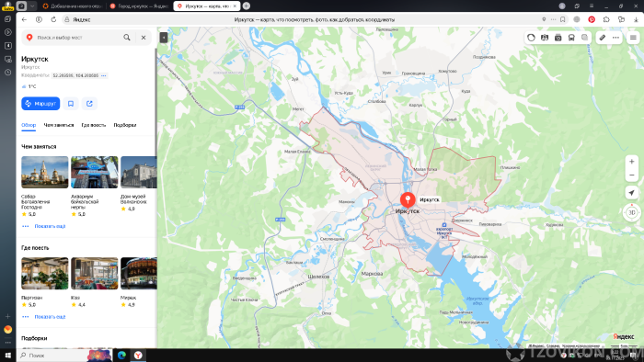
Task: Open the Дом-музей Волконских photo
Action: pos(139,172)
